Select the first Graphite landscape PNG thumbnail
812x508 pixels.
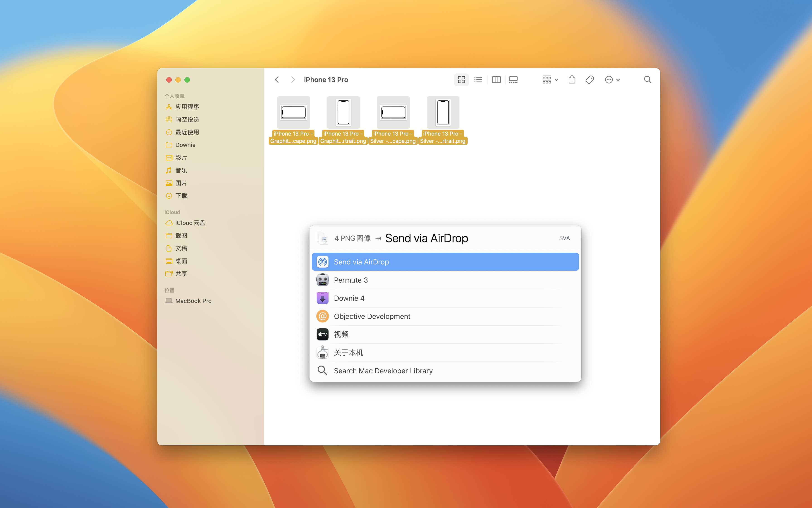pos(294,112)
